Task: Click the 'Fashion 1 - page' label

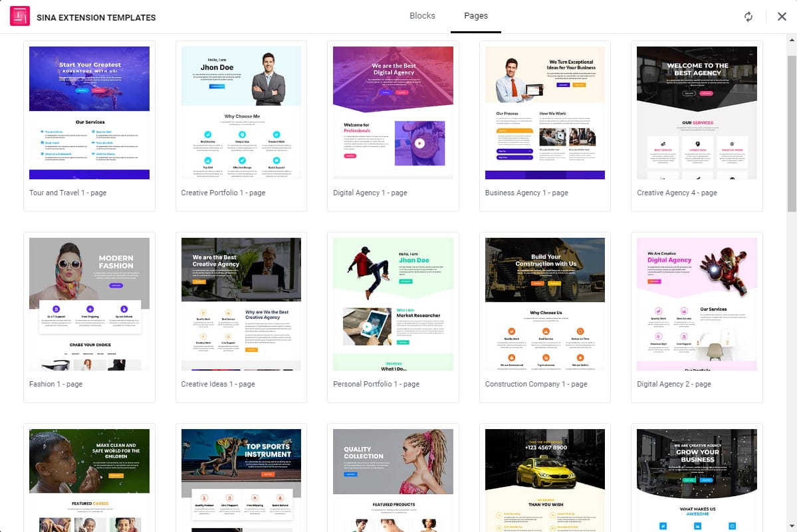Action: [x=56, y=385]
